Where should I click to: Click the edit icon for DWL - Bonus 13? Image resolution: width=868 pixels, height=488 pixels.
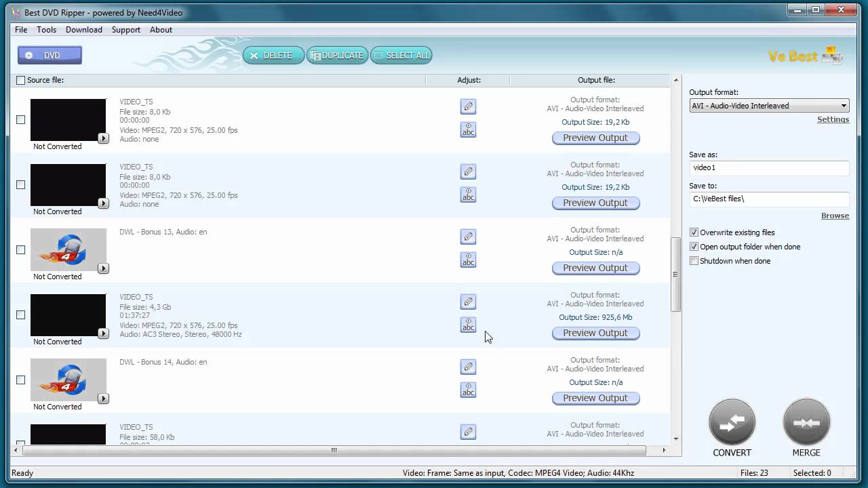point(468,237)
